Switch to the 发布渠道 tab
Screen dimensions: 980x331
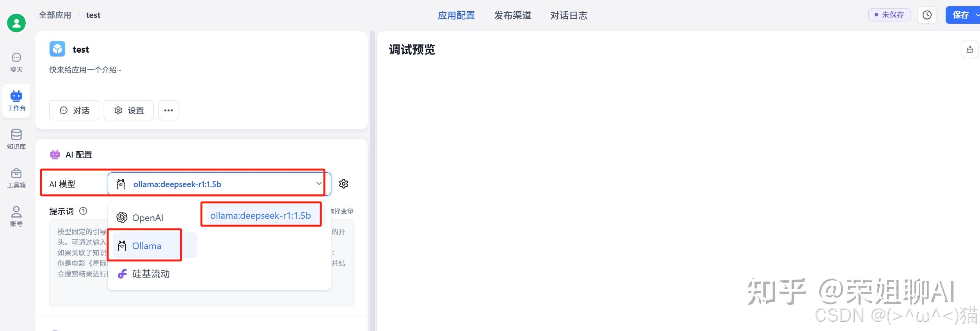(512, 15)
